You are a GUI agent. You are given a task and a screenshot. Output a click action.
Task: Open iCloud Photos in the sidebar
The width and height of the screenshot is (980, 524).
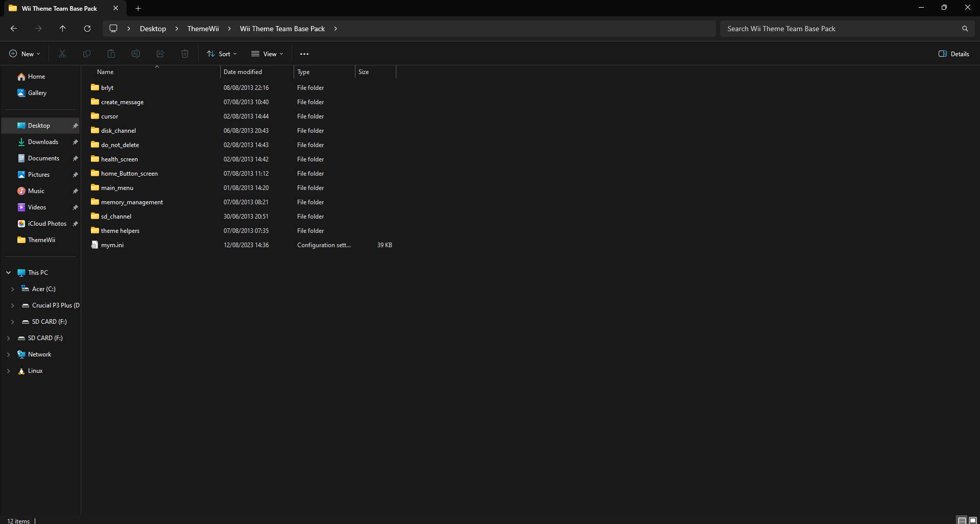(x=47, y=224)
